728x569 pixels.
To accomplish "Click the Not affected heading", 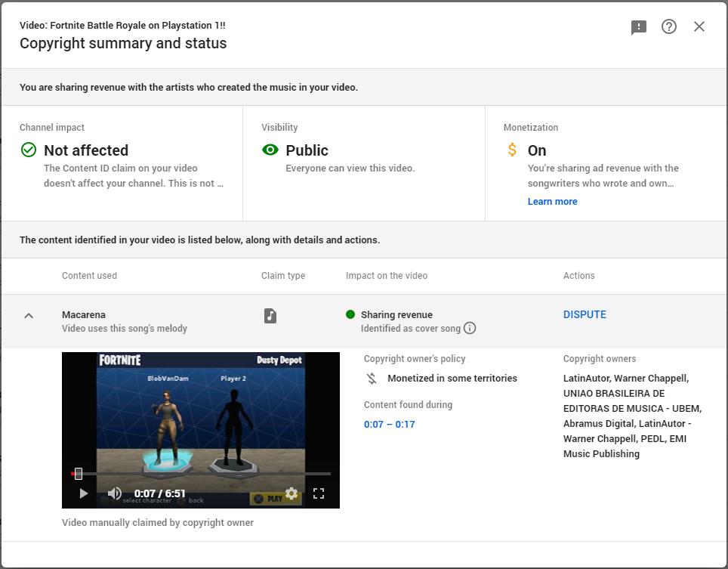I will [86, 150].
